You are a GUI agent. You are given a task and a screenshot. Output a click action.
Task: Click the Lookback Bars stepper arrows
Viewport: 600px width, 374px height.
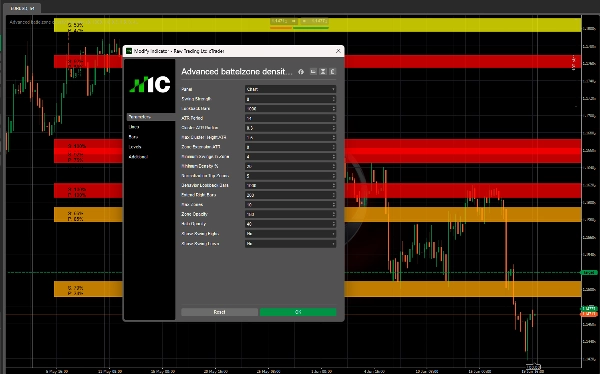[334, 108]
